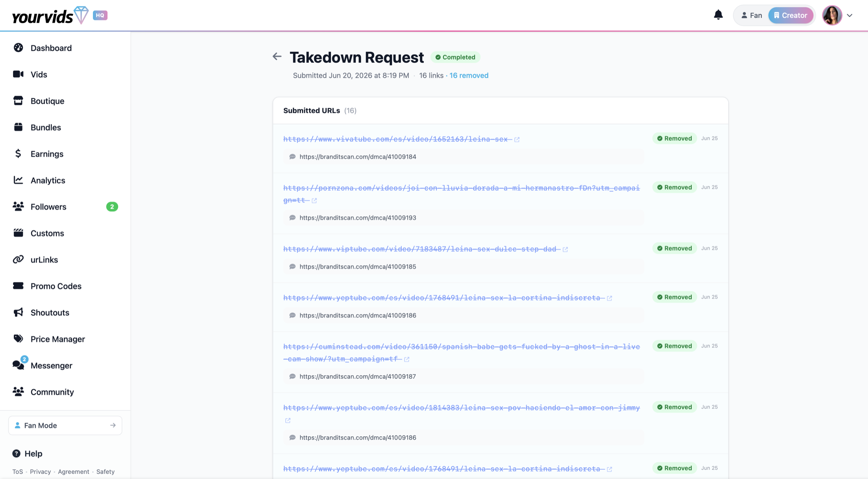Click the Price Manager tags icon
Viewport: 868px width, 479px height.
(x=18, y=339)
